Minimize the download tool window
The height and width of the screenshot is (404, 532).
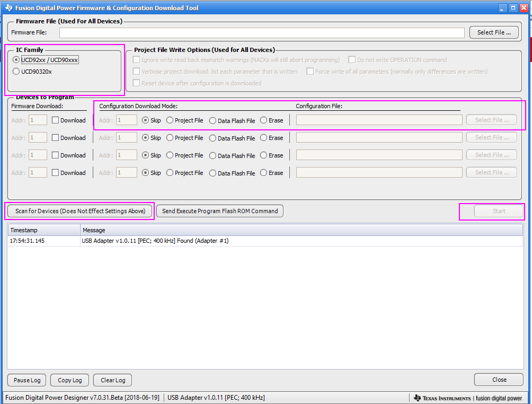[x=502, y=8]
